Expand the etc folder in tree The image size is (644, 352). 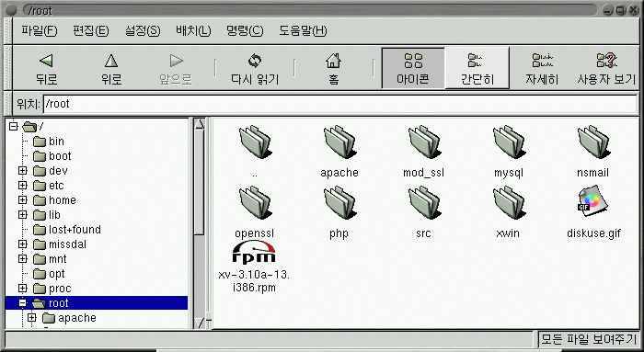23,186
